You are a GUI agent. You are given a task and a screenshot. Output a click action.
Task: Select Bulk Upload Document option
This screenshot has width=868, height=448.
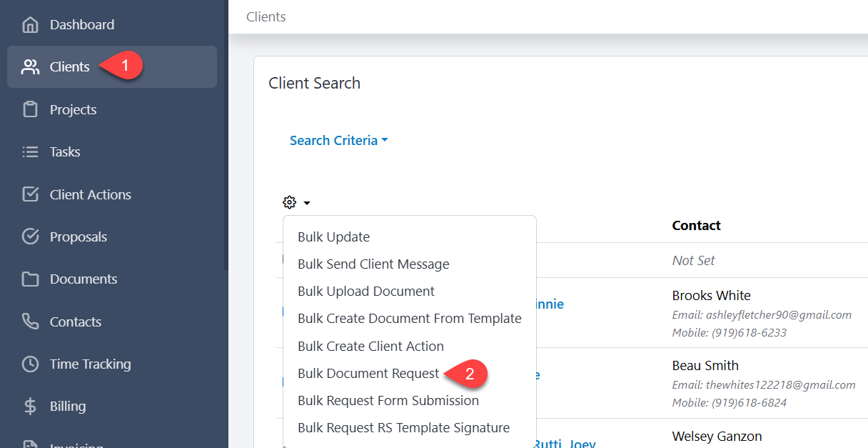coord(365,292)
